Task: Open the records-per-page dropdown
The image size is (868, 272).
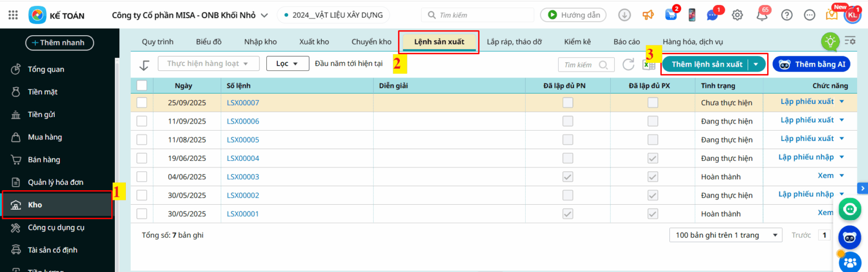Action: pyautogui.click(x=726, y=235)
